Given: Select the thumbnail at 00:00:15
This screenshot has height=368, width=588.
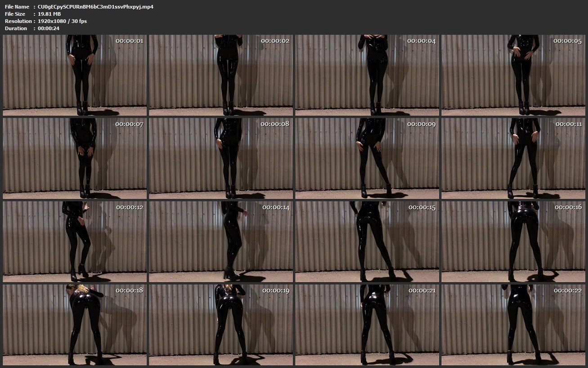Looking at the screenshot, I should tap(367, 242).
